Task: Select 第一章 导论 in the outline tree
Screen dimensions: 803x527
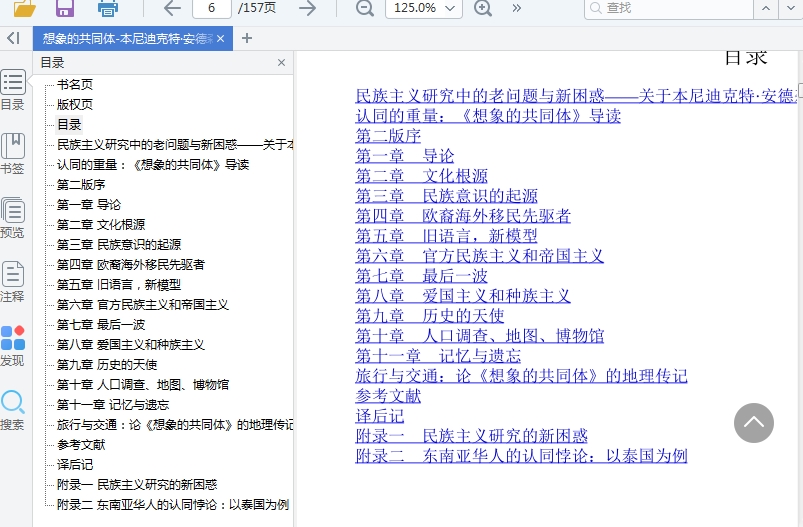Action: [x=89, y=204]
